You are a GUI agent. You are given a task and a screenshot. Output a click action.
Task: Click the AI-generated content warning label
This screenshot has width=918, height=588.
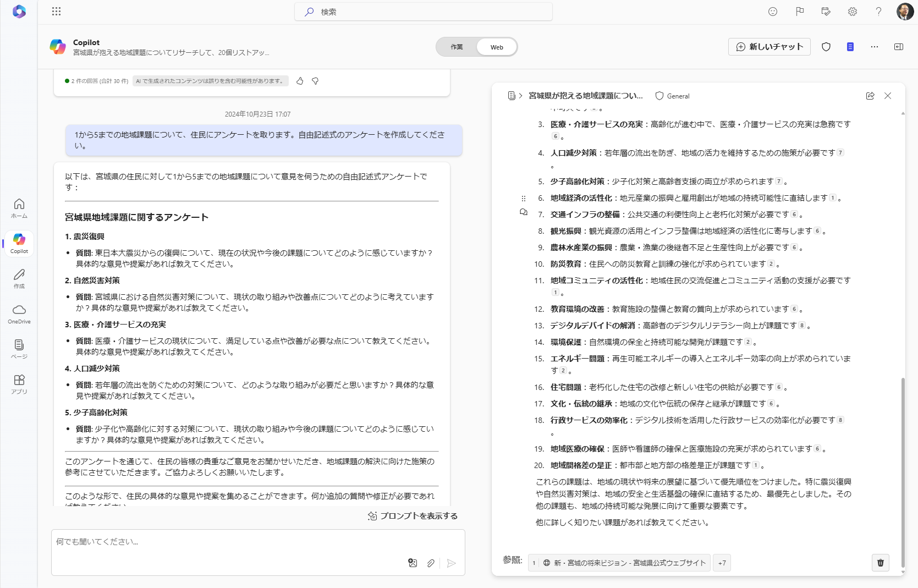tap(210, 81)
